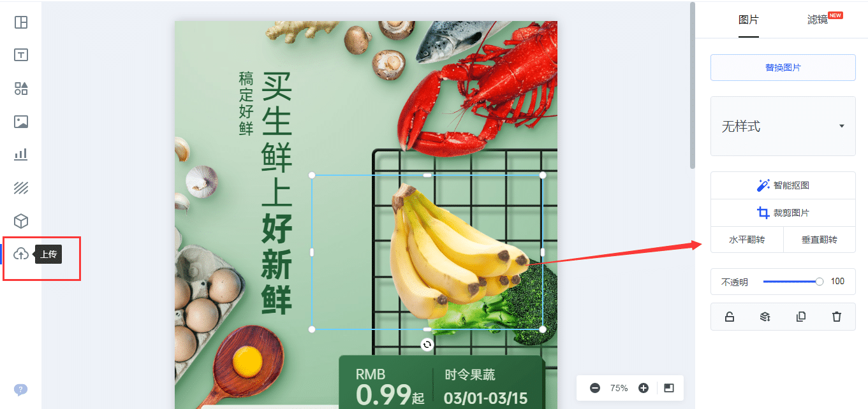
Task: Open the templates layout icon in sidebar
Action: (21, 22)
